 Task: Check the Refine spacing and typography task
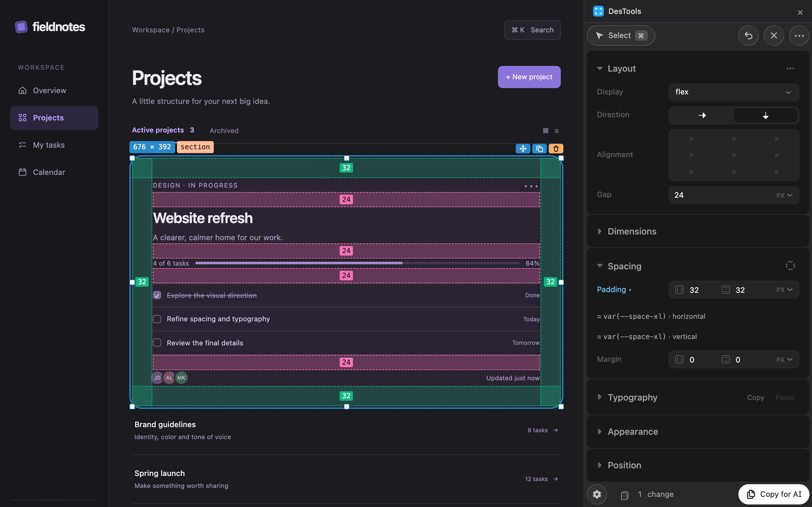[x=157, y=319]
